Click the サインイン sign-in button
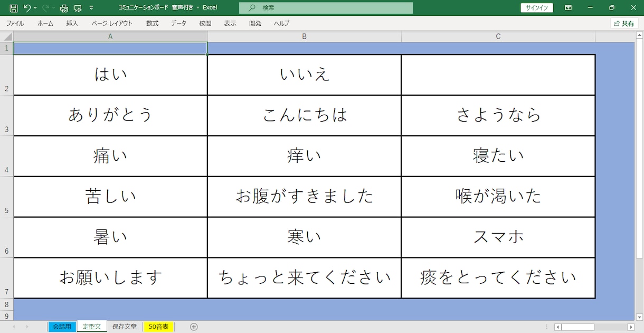Screen dimensions: 644x333 [537, 8]
